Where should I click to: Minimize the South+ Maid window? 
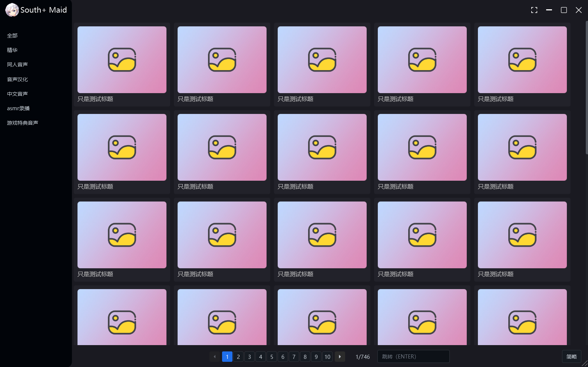pyautogui.click(x=549, y=10)
